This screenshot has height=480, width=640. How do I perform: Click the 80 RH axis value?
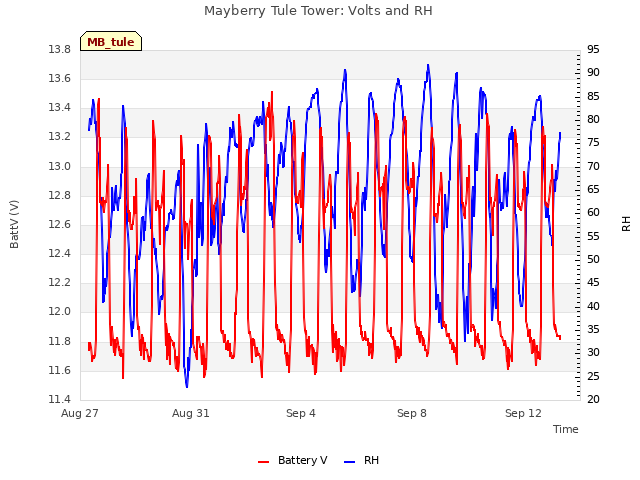click(x=593, y=120)
